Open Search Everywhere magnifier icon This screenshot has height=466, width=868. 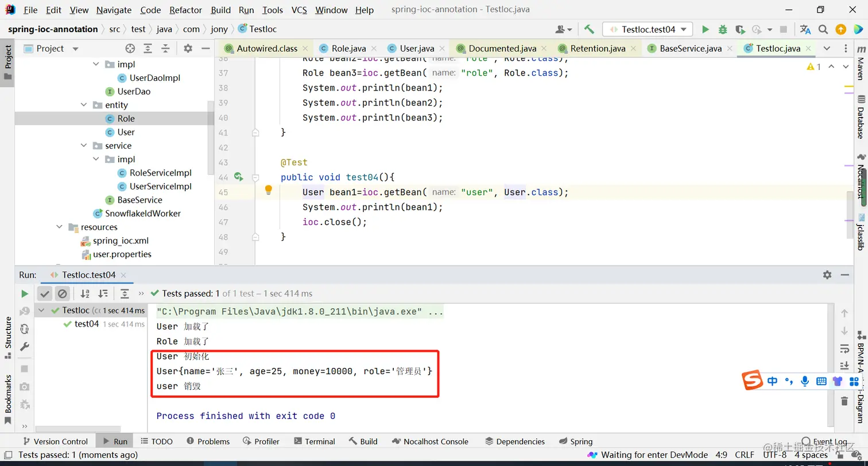point(823,29)
